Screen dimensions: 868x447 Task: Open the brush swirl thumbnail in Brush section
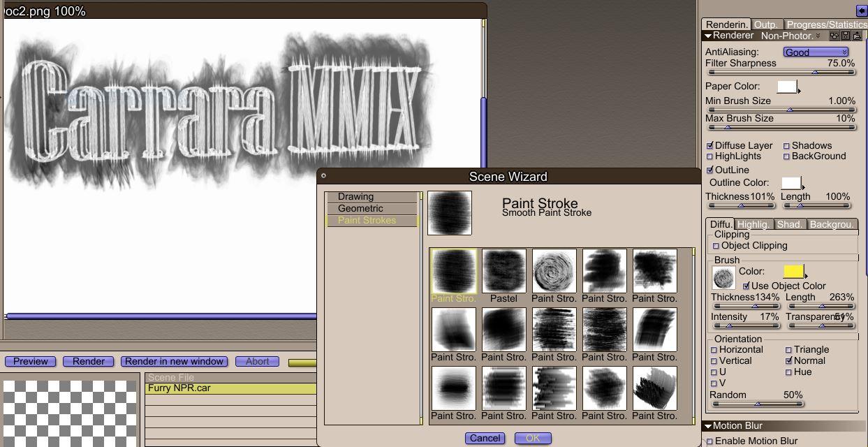click(723, 278)
